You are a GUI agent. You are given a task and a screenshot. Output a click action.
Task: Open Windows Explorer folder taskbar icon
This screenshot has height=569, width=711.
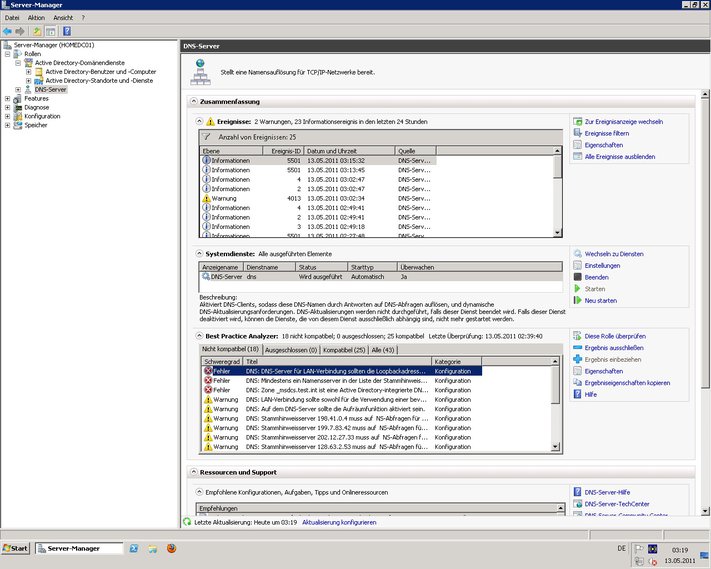tap(152, 549)
